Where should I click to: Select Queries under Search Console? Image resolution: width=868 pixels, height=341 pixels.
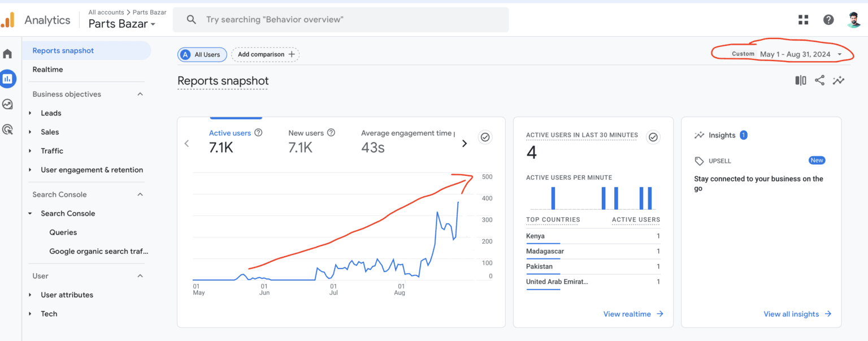(x=63, y=232)
